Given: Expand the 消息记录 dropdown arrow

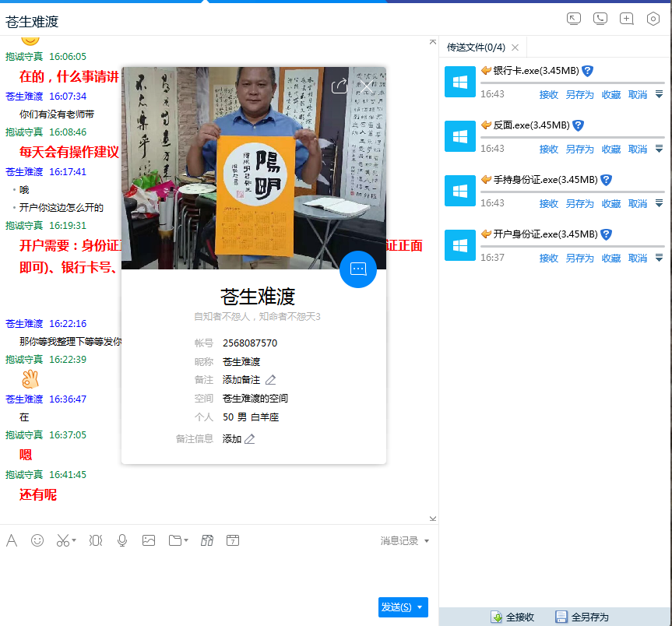Looking at the screenshot, I should (427, 541).
